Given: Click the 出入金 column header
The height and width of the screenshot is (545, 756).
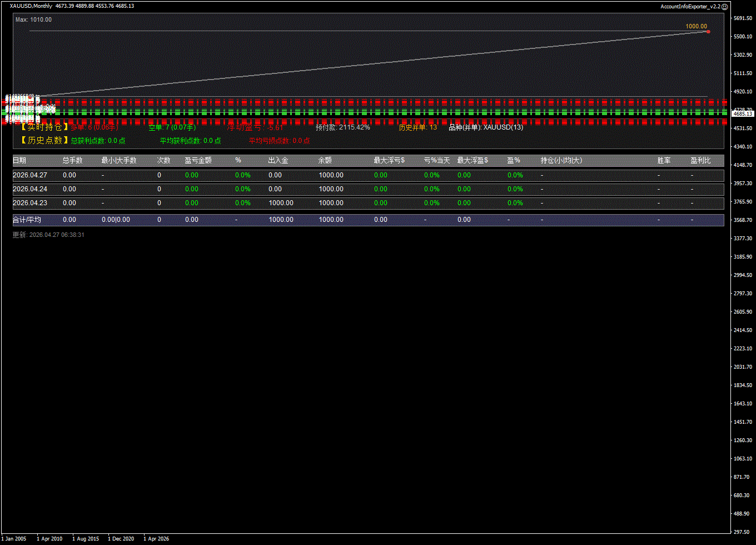Looking at the screenshot, I should [278, 160].
